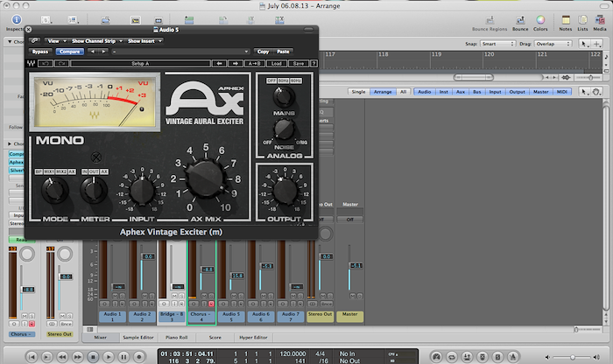Image resolution: width=613 pixels, height=364 pixels.
Task: Open the arrange secondary tool menu
Action: (596, 44)
